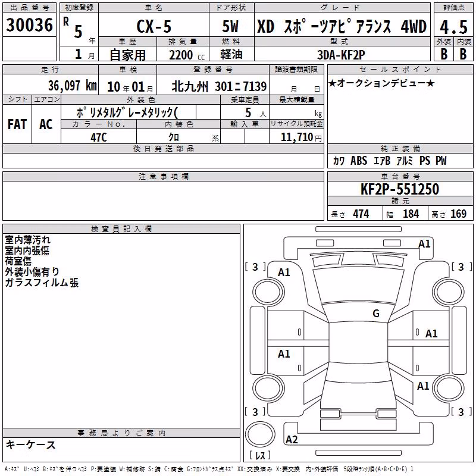Select the recycle deposit 11,710円
Image resolution: width=476 pixels, height=476 pixels.
point(301,137)
